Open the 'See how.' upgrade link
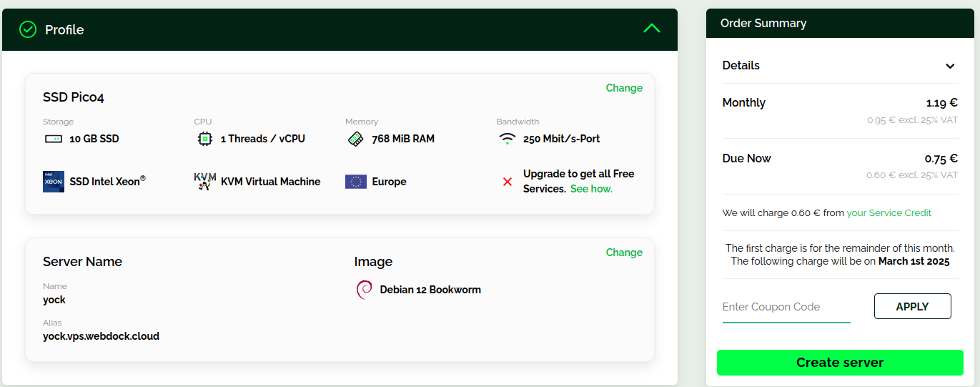 pos(591,189)
